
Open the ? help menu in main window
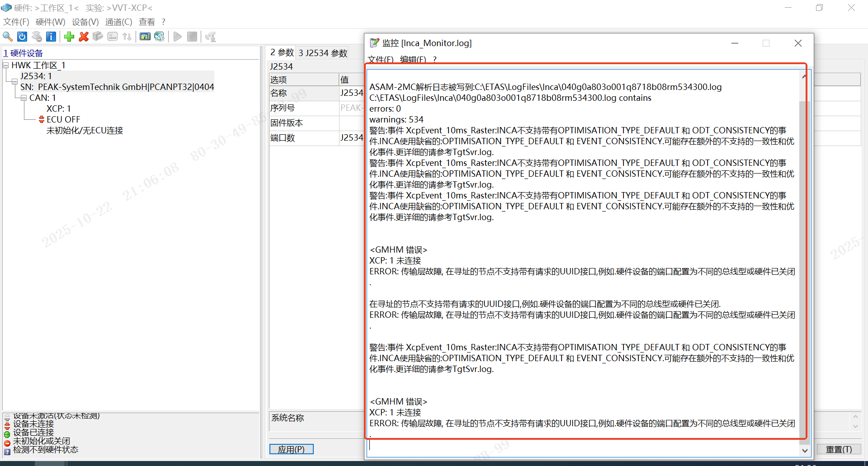tap(164, 22)
